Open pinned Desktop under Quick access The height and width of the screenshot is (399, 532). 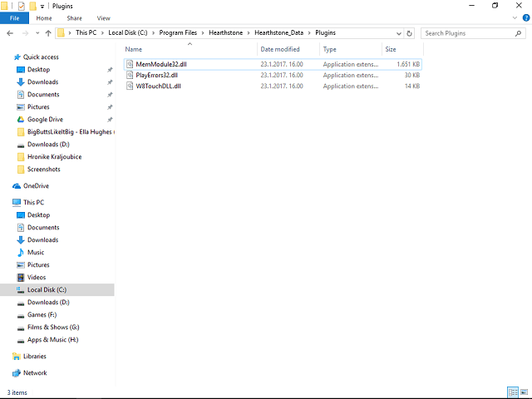tap(38, 70)
